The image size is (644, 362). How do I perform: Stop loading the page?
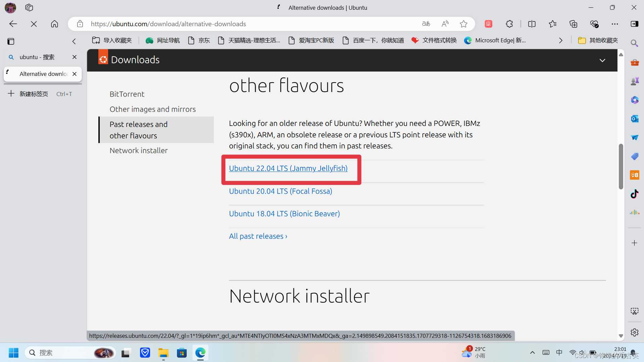point(34,24)
